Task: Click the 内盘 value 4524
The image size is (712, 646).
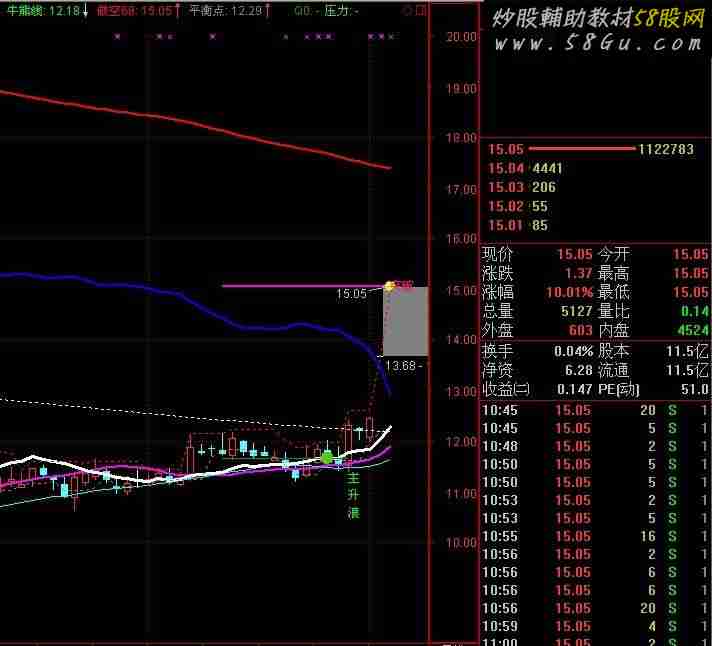Action: click(x=693, y=330)
